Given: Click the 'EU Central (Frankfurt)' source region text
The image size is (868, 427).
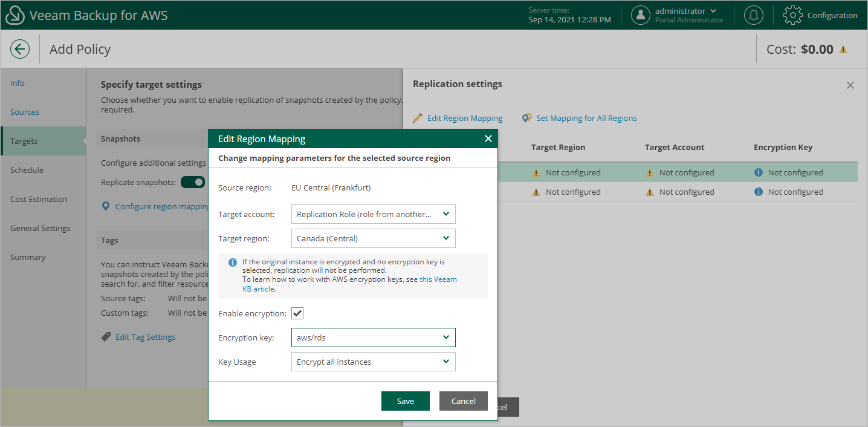Looking at the screenshot, I should pos(331,187).
